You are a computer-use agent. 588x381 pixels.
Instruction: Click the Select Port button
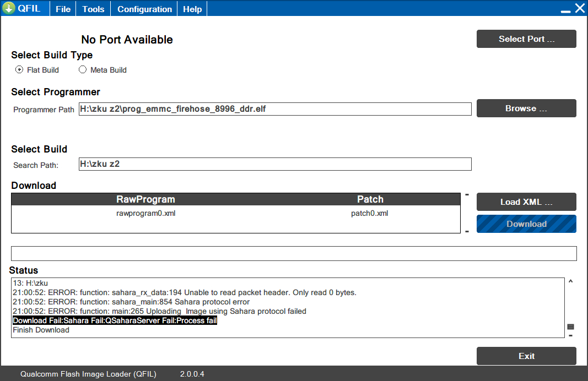[526, 39]
